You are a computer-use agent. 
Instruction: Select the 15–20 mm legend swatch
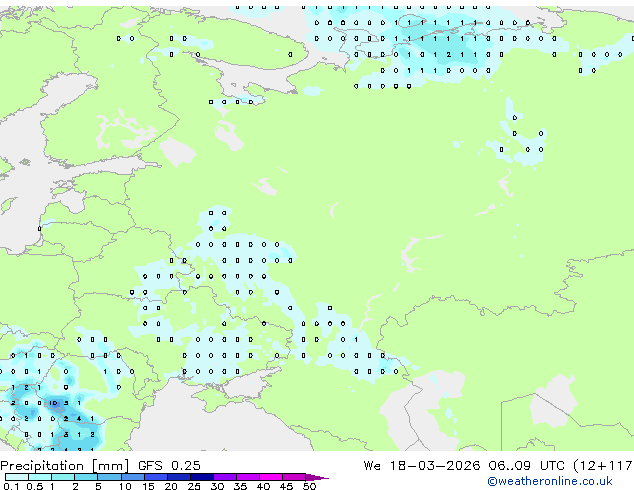(x=155, y=477)
